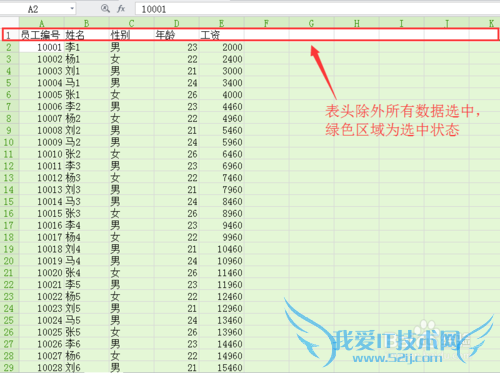Viewport: 500px width, 373px height.
Task: Click employee number 10014
Action: pos(42,201)
